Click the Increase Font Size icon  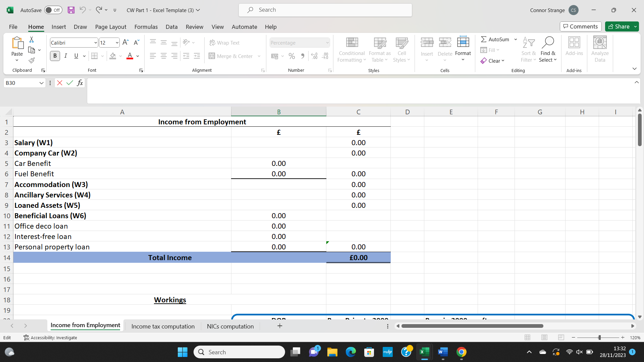point(125,42)
